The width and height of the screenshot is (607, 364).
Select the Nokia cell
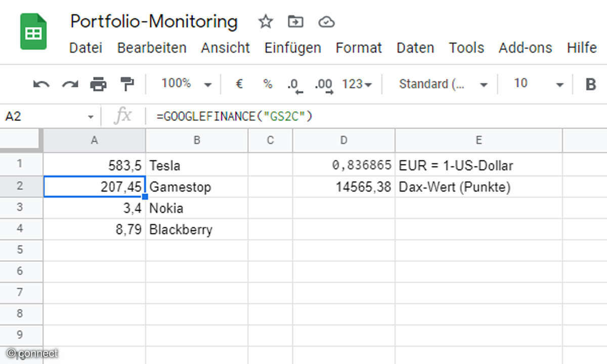[197, 207]
